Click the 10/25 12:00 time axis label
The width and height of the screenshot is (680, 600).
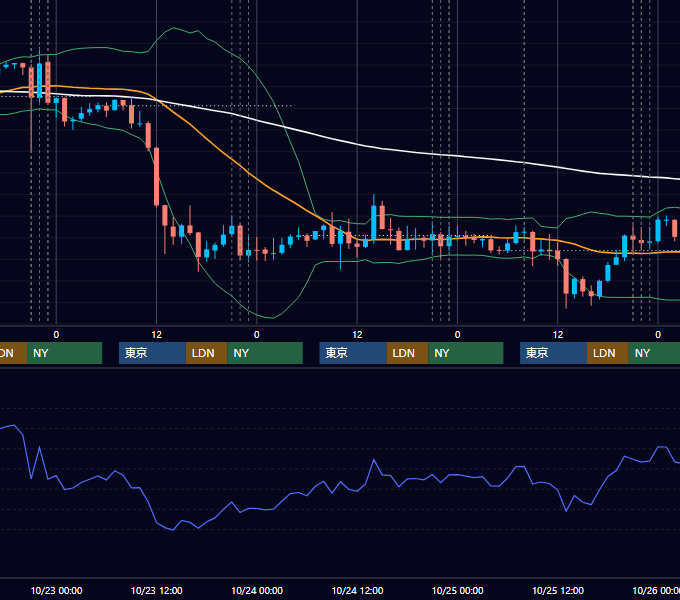[x=558, y=590]
